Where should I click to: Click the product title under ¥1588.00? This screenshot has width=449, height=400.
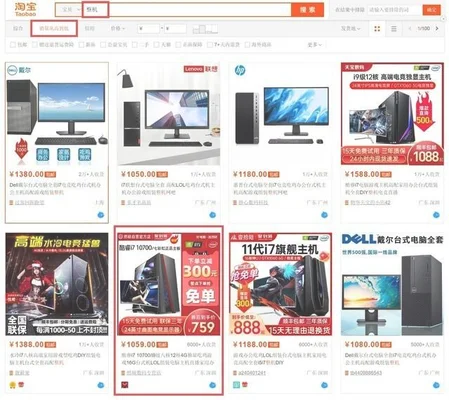[391, 188]
